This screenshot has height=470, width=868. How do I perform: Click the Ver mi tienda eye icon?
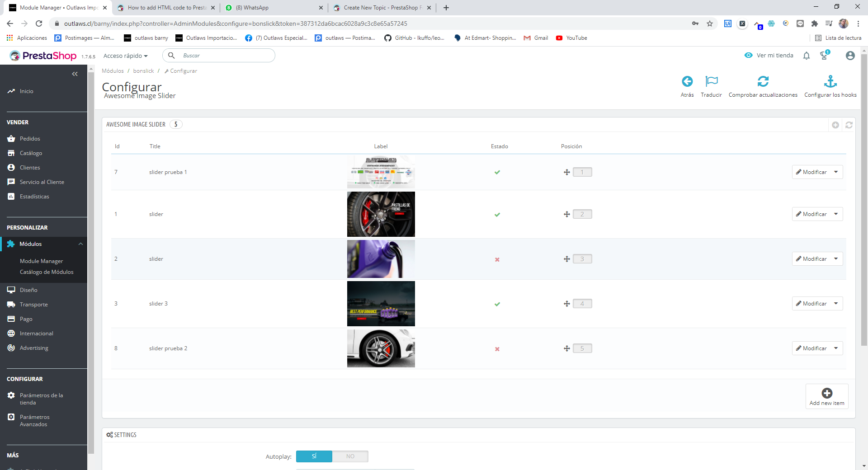coord(749,55)
